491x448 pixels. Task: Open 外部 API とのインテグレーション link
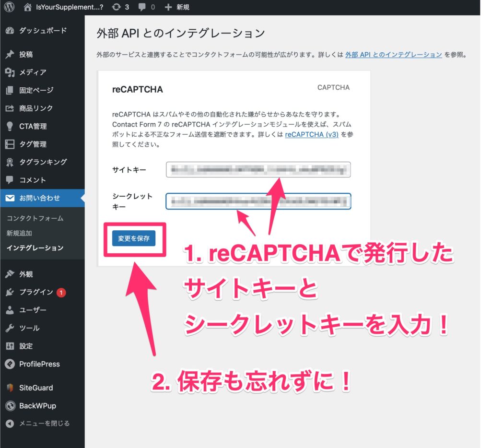(393, 55)
